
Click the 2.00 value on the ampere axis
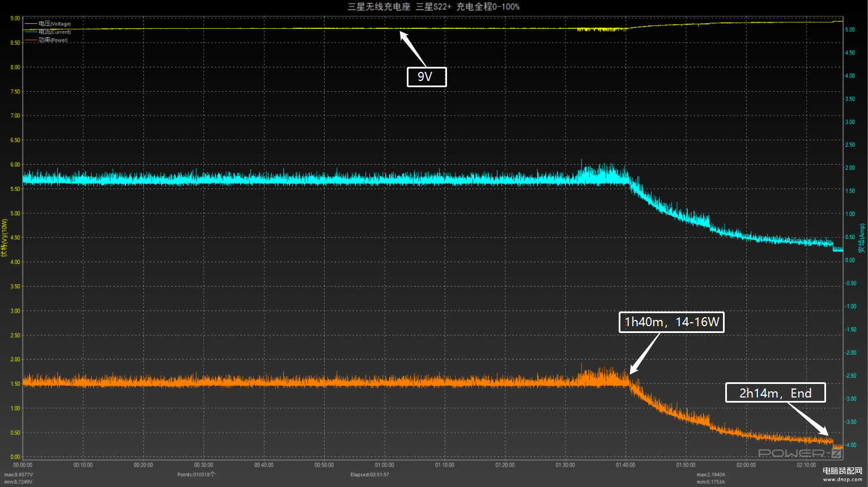pyautogui.click(x=850, y=168)
